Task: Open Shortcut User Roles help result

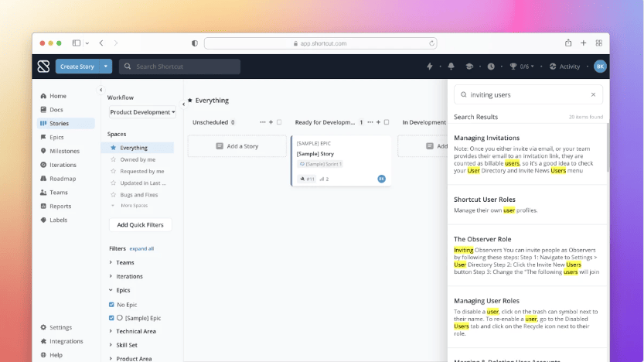Action: [485, 200]
